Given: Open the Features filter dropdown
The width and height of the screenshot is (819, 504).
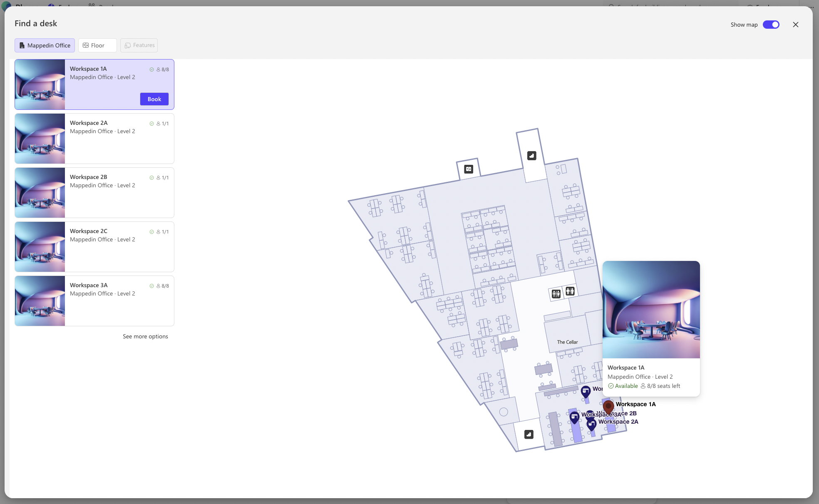Looking at the screenshot, I should 139,45.
